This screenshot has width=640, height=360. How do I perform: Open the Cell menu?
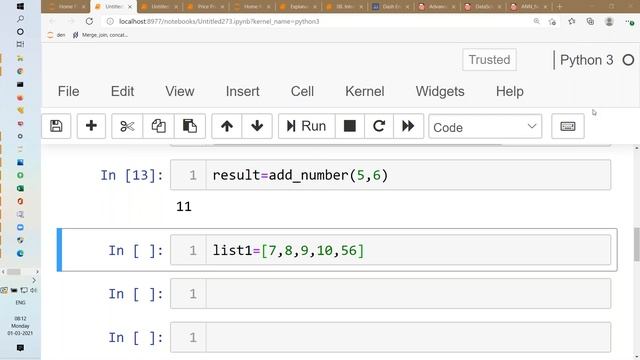coord(302,91)
